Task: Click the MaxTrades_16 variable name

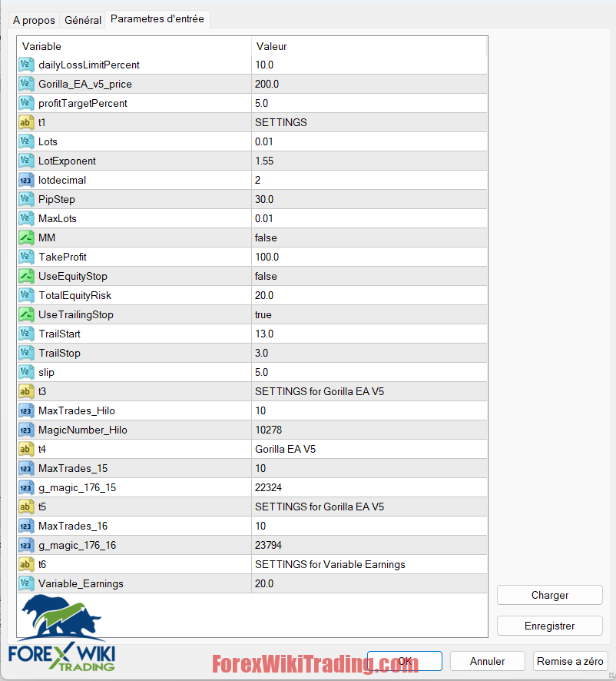Action: coord(73,526)
